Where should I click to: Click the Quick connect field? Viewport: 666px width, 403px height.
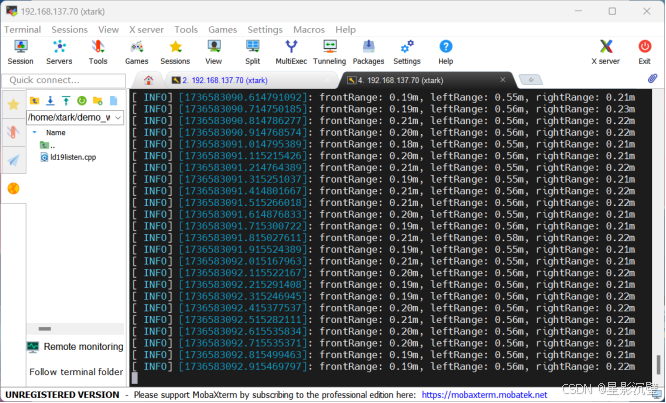pos(64,80)
